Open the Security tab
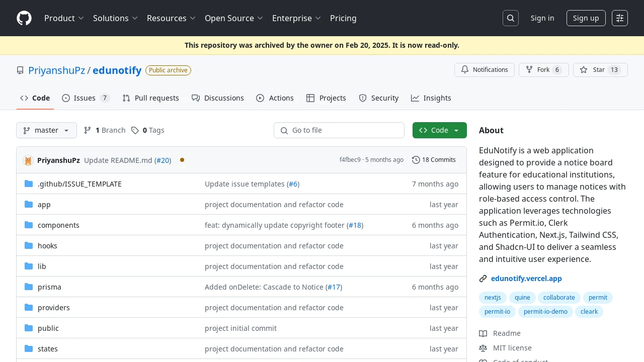 [378, 98]
